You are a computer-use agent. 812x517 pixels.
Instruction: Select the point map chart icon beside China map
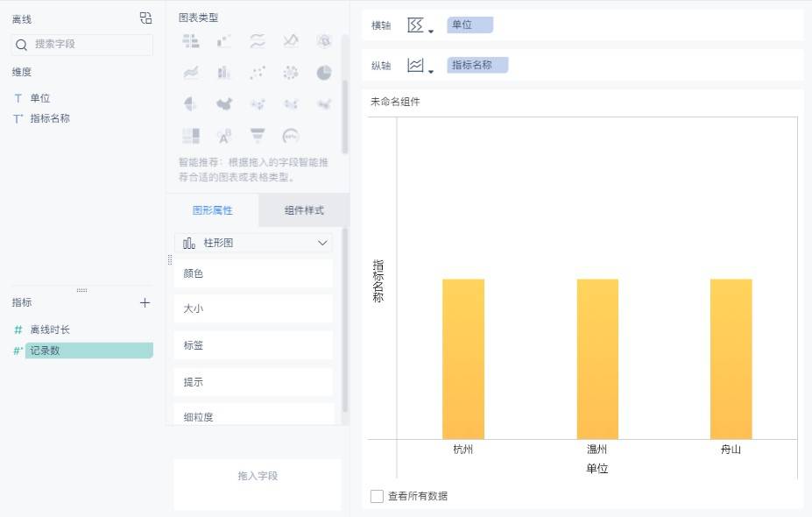point(258,103)
